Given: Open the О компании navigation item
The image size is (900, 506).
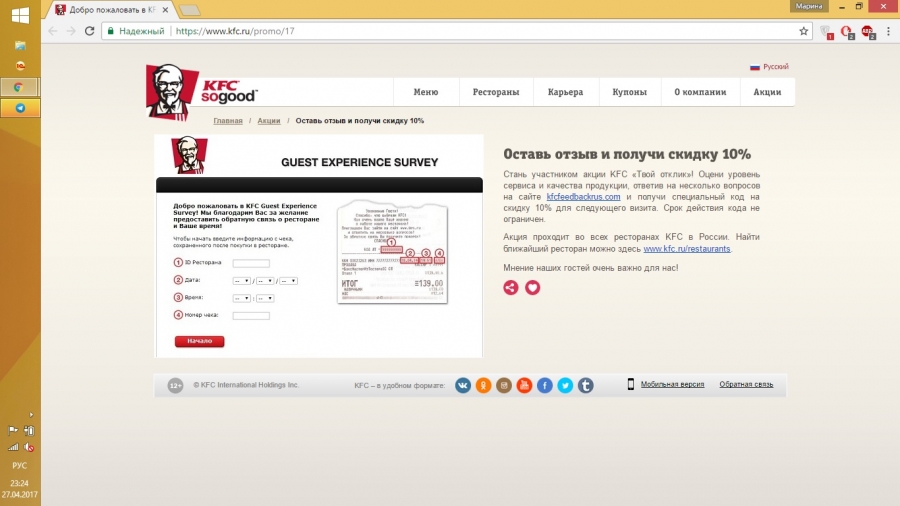Looking at the screenshot, I should click(x=700, y=92).
